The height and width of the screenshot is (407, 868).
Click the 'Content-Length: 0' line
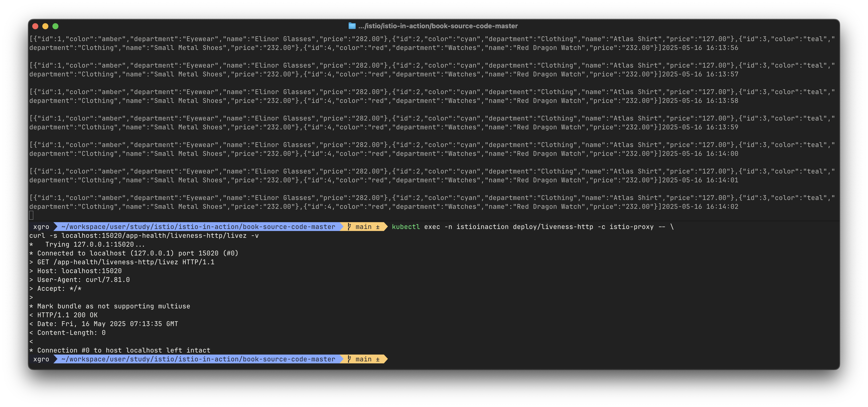coord(68,332)
